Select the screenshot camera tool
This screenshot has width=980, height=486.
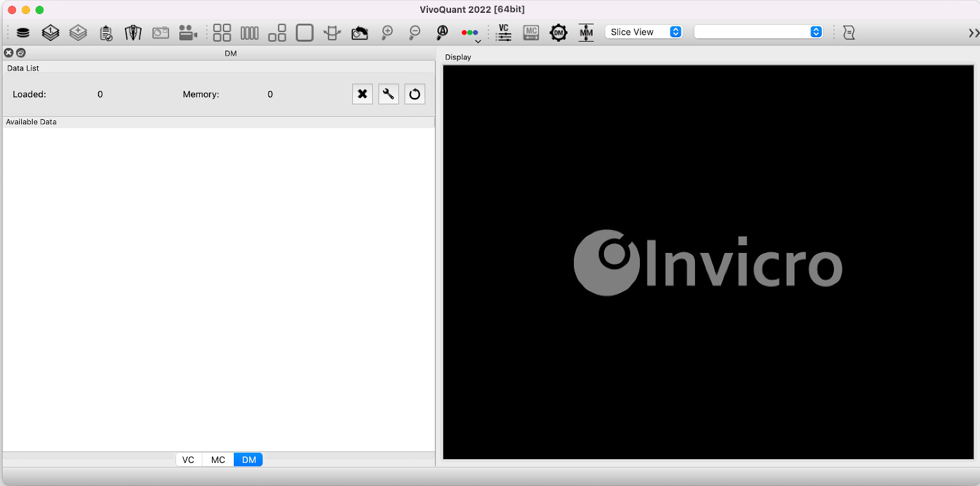tap(160, 32)
